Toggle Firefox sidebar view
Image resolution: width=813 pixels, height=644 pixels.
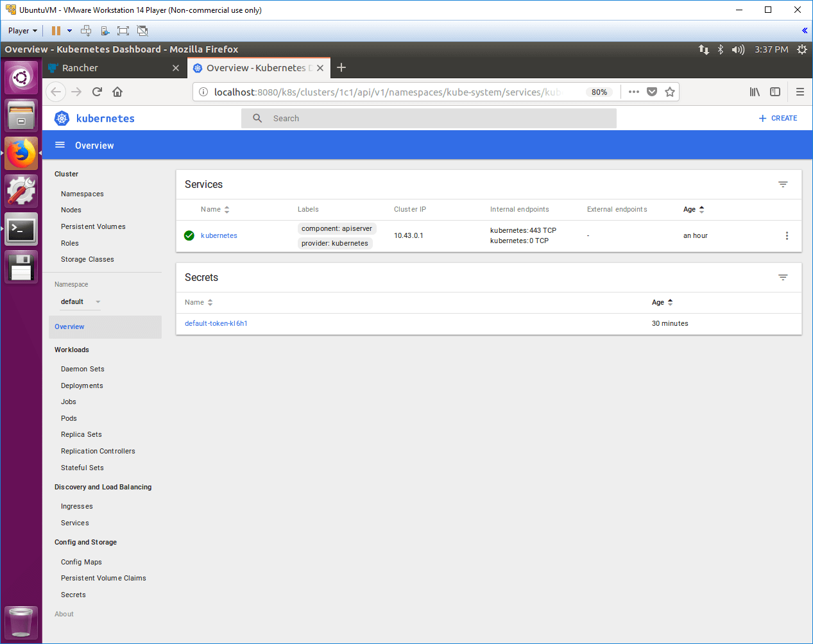tap(775, 92)
